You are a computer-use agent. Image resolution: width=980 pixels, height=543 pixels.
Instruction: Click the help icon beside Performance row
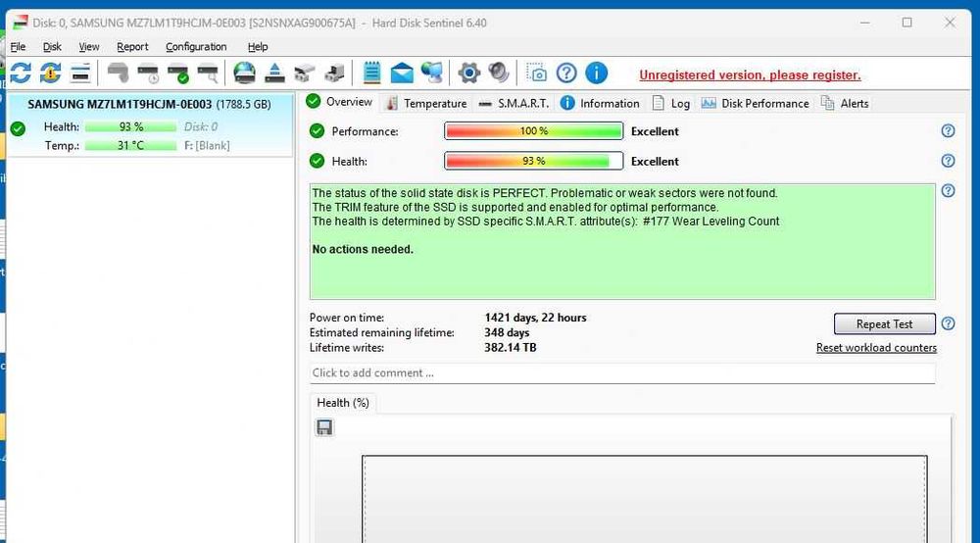(x=948, y=130)
